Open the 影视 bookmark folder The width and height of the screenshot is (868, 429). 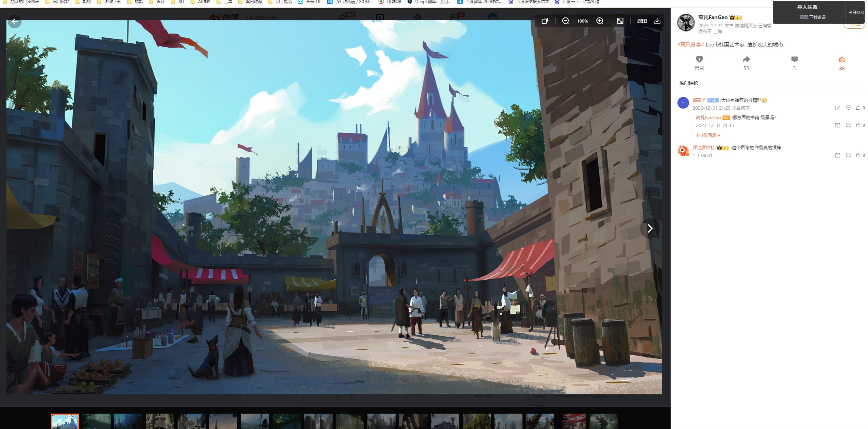pyautogui.click(x=83, y=2)
